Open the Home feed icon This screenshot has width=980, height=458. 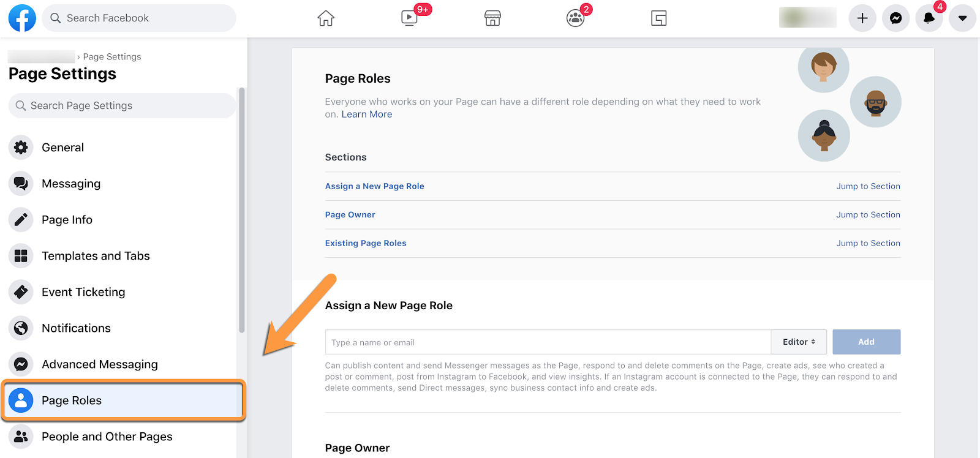326,18
